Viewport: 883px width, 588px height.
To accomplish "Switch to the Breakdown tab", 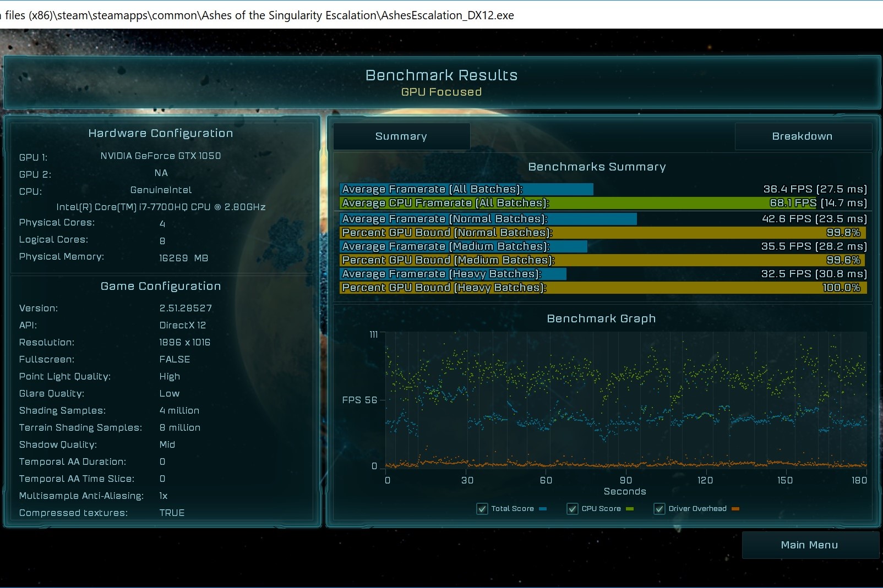I will point(802,136).
